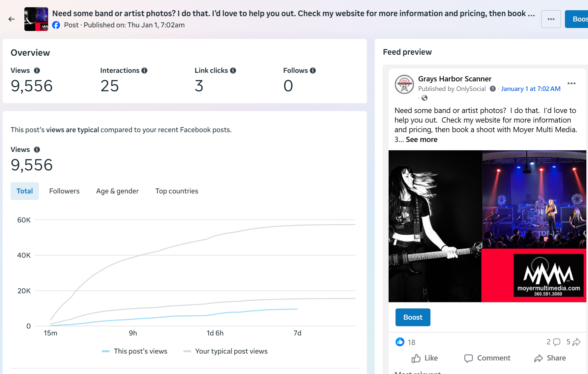Click the Comment button

pyautogui.click(x=487, y=358)
